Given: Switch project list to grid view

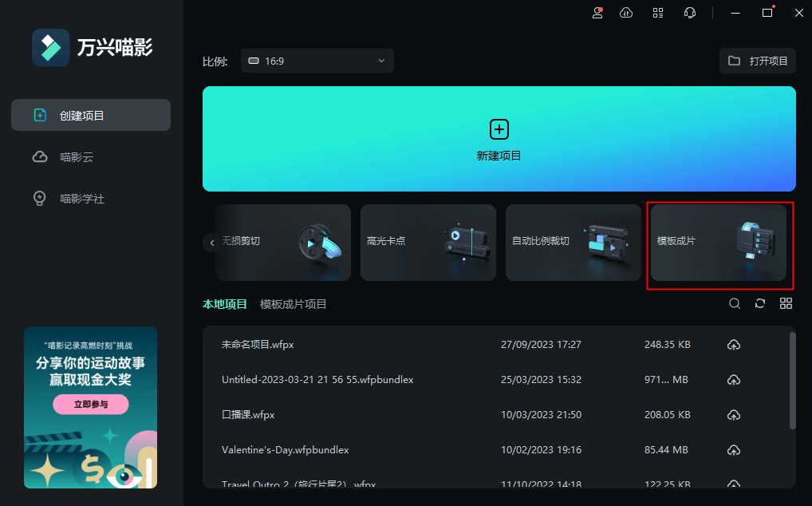Looking at the screenshot, I should click(x=786, y=303).
